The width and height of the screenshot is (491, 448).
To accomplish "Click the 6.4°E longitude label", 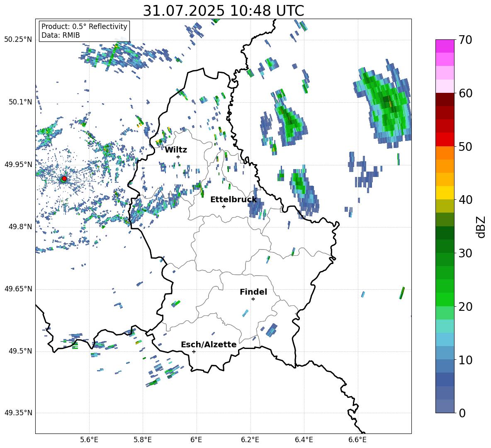I will (x=304, y=440).
